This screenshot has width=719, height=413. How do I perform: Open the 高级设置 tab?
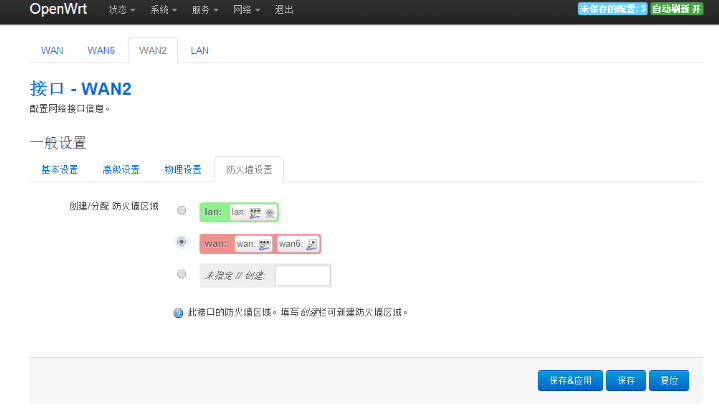121,170
